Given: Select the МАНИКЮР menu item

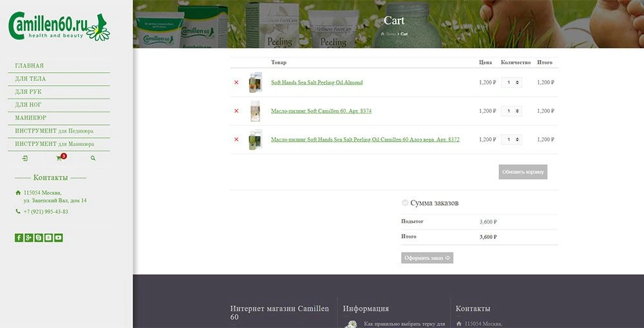Looking at the screenshot, I should [31, 118].
